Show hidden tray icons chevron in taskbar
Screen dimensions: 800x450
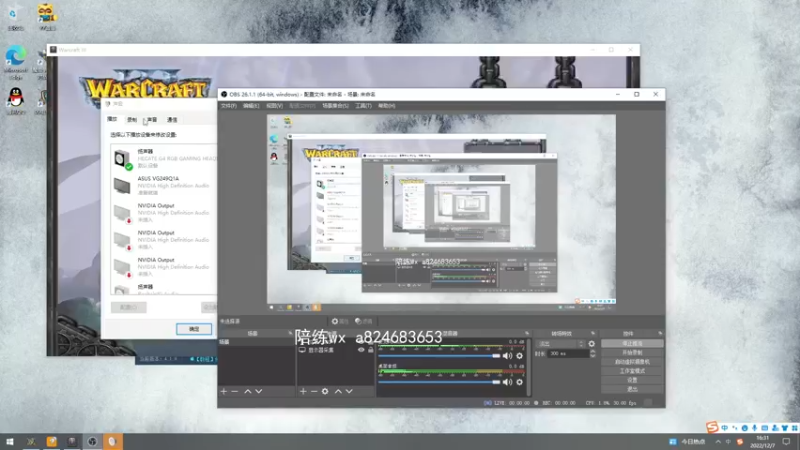click(718, 441)
